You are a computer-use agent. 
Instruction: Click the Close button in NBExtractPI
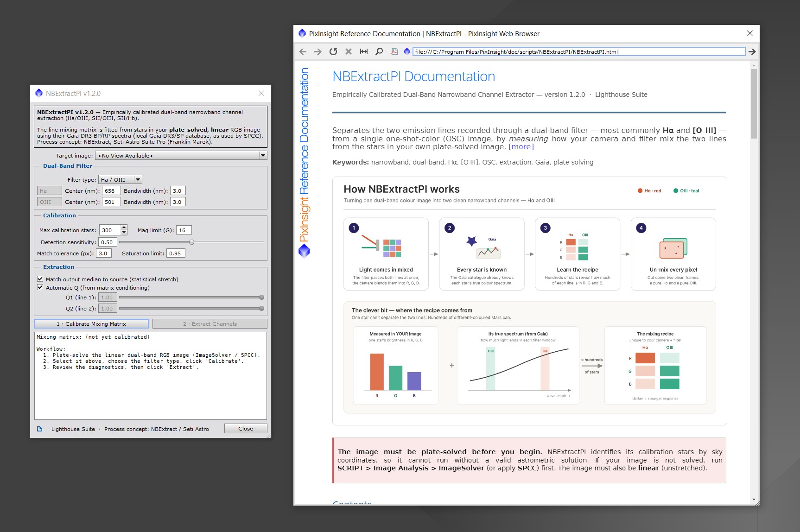coord(246,429)
